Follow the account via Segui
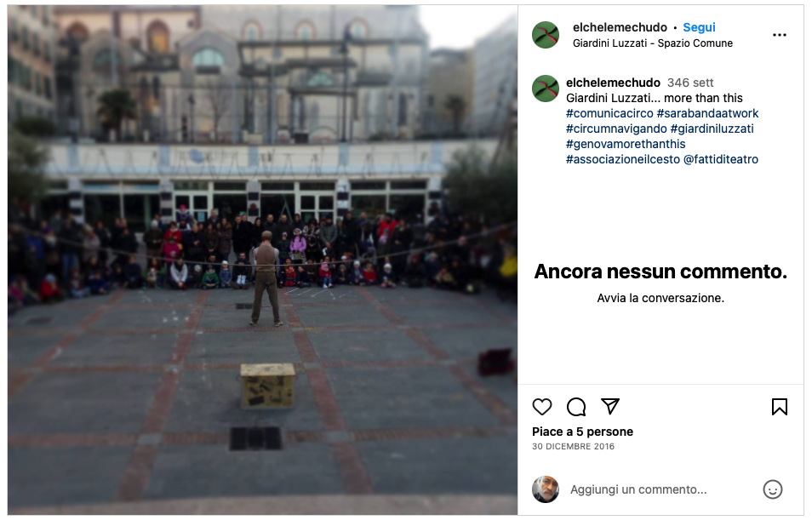The height and width of the screenshot is (526, 812). pyautogui.click(x=699, y=27)
